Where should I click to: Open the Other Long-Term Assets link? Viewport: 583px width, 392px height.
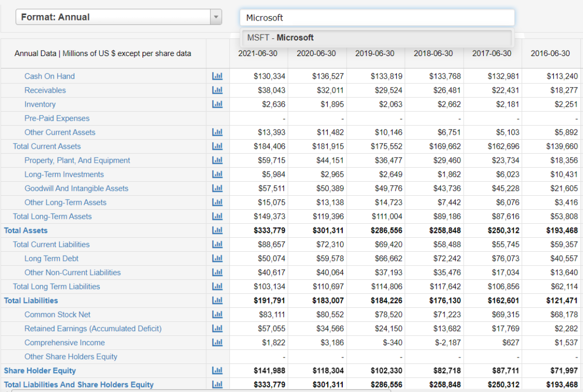pyautogui.click(x=65, y=203)
